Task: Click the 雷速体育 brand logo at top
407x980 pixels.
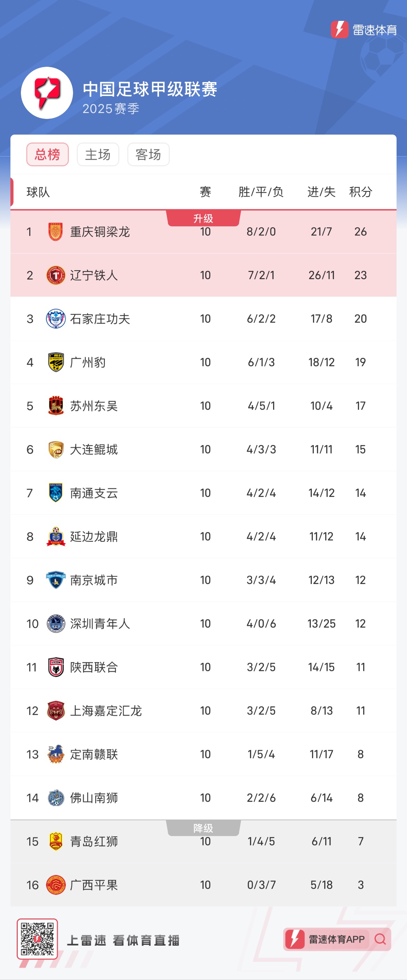Action: tap(363, 30)
